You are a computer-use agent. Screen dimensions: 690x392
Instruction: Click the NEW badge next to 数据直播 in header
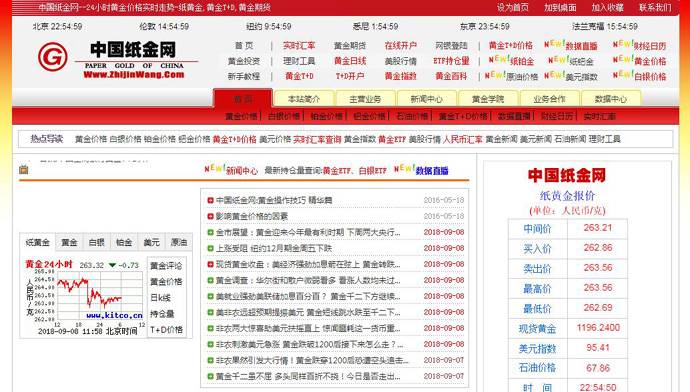(554, 44)
